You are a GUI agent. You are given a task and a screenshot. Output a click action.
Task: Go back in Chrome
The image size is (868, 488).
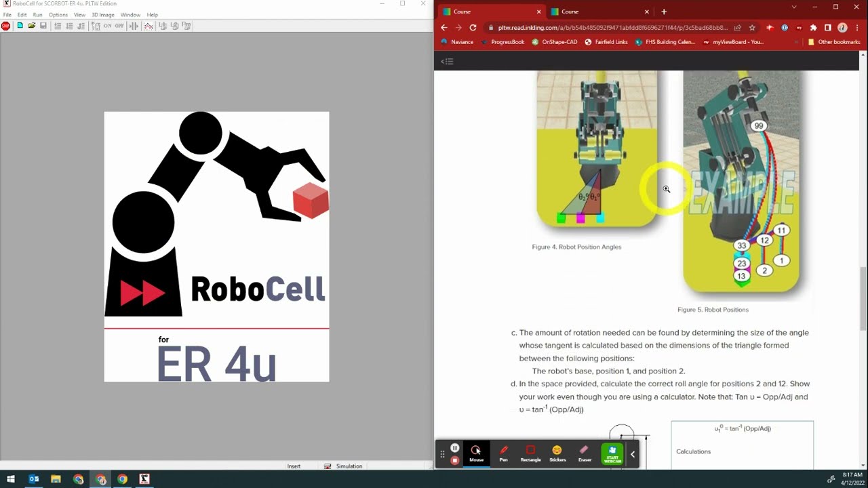click(443, 28)
